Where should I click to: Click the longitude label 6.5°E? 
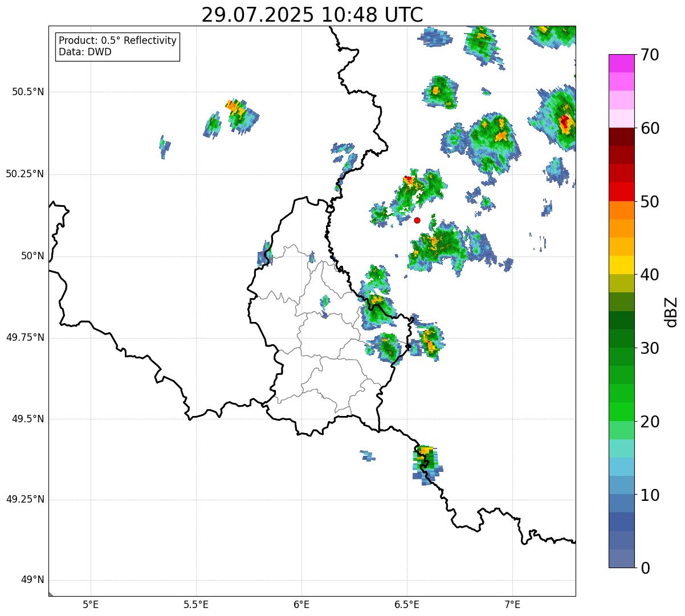pos(407,604)
